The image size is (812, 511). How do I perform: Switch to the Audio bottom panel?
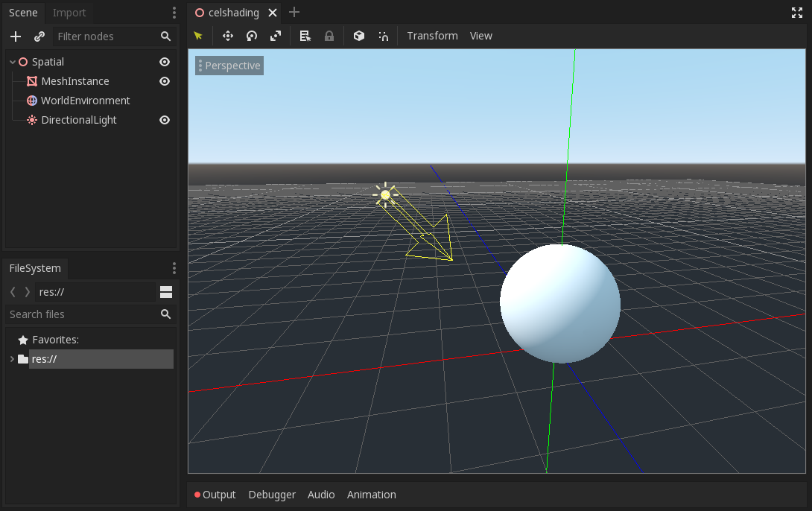point(321,494)
